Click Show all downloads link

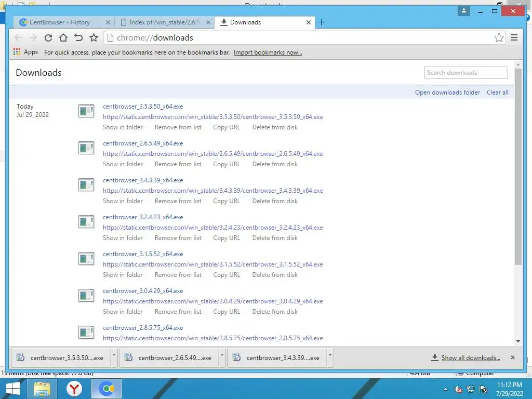pyautogui.click(x=471, y=357)
